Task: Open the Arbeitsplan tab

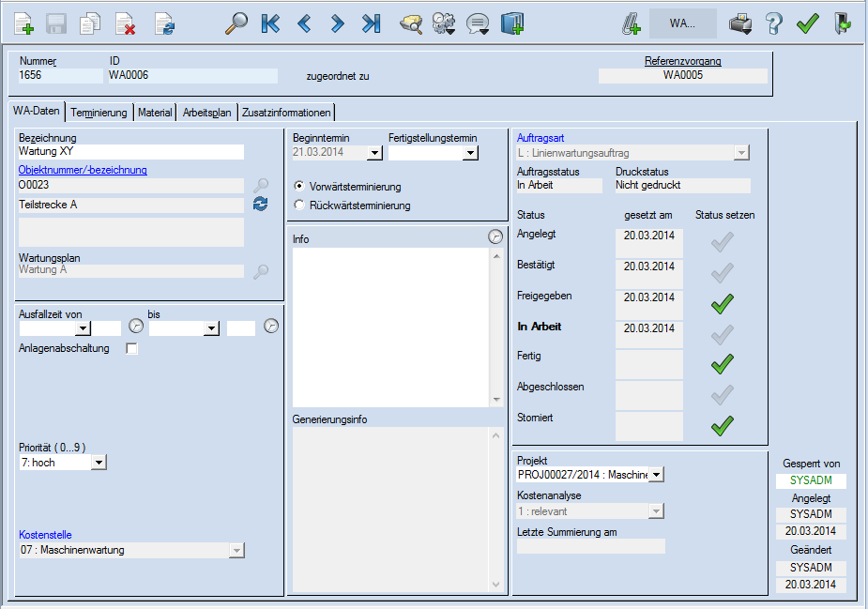Action: click(207, 113)
